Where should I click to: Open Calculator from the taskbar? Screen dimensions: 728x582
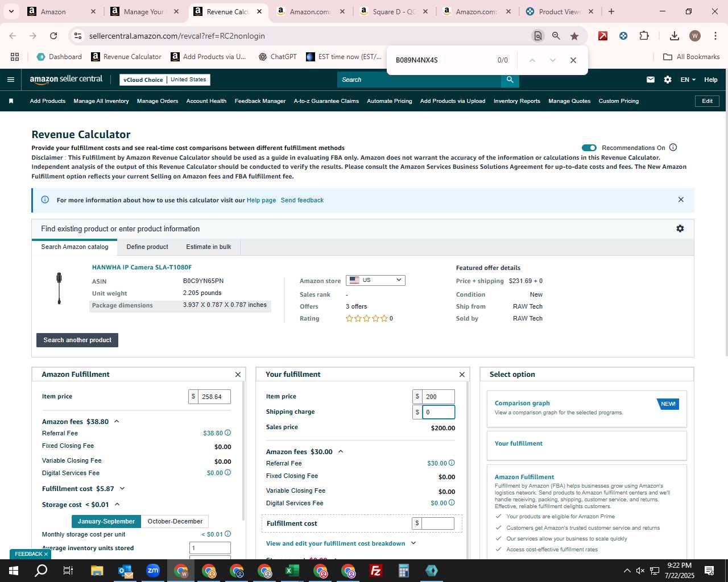coord(404,571)
